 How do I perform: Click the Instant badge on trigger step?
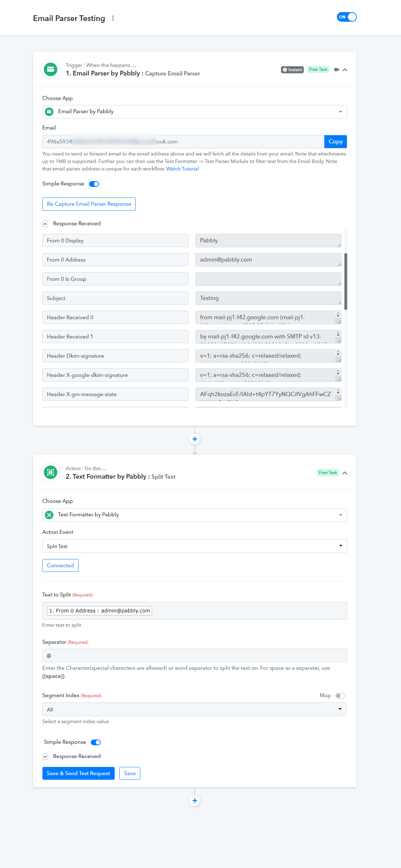292,70
